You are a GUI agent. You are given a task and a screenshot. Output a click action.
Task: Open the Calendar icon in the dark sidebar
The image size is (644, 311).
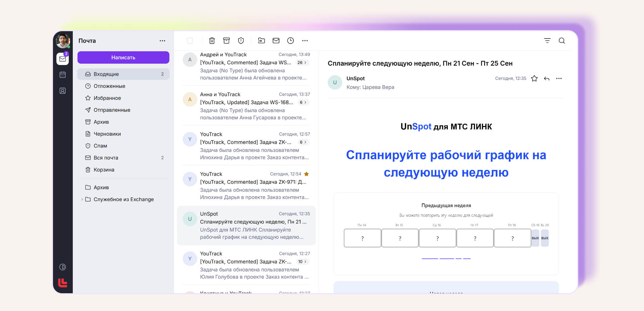(x=63, y=75)
